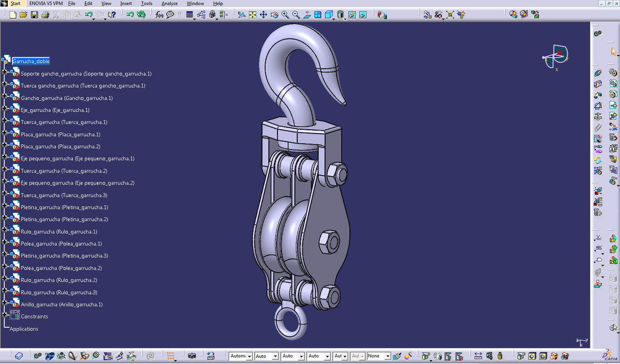
Task: Expand the Constraints node
Action: [x=5, y=315]
